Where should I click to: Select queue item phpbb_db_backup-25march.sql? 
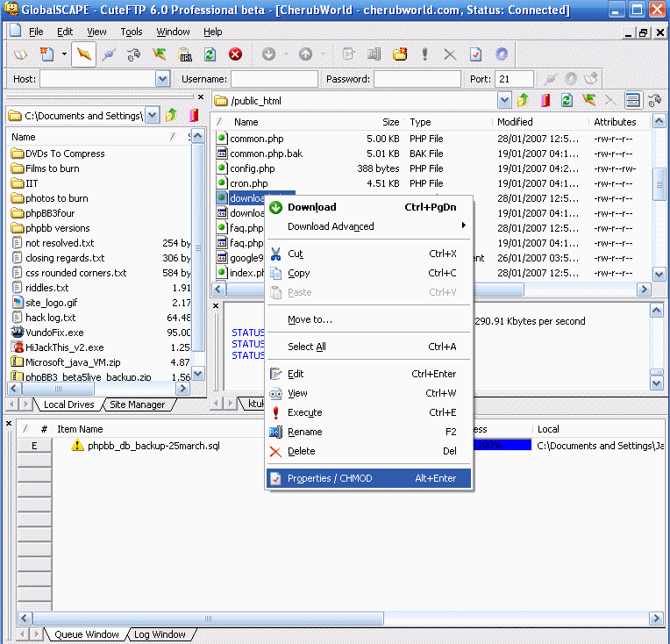153,446
